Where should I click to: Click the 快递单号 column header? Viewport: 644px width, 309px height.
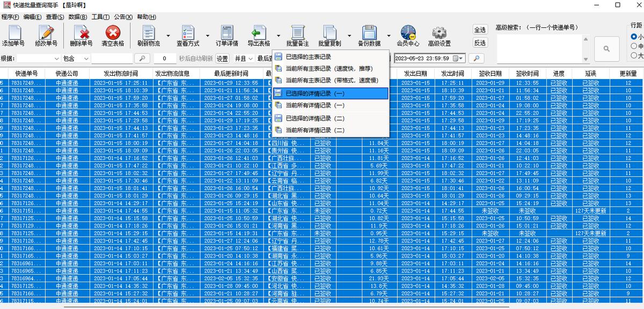[x=26, y=73]
